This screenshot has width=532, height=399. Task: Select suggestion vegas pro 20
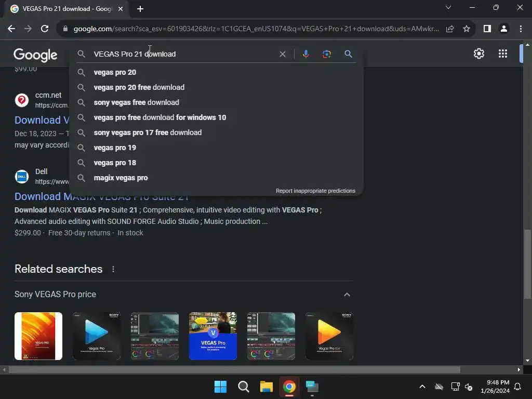click(216, 72)
